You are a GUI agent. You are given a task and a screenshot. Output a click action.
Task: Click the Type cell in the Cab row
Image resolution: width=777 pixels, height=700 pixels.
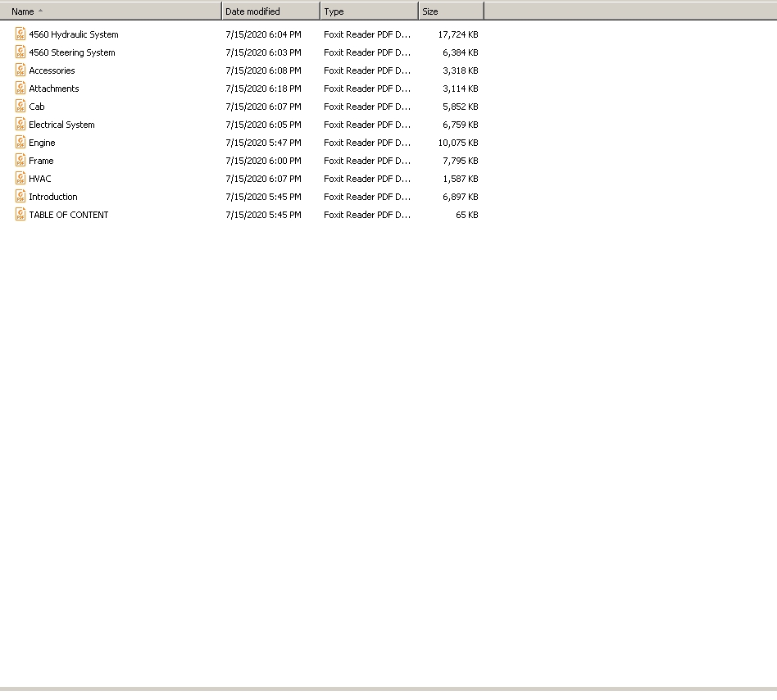click(x=367, y=107)
